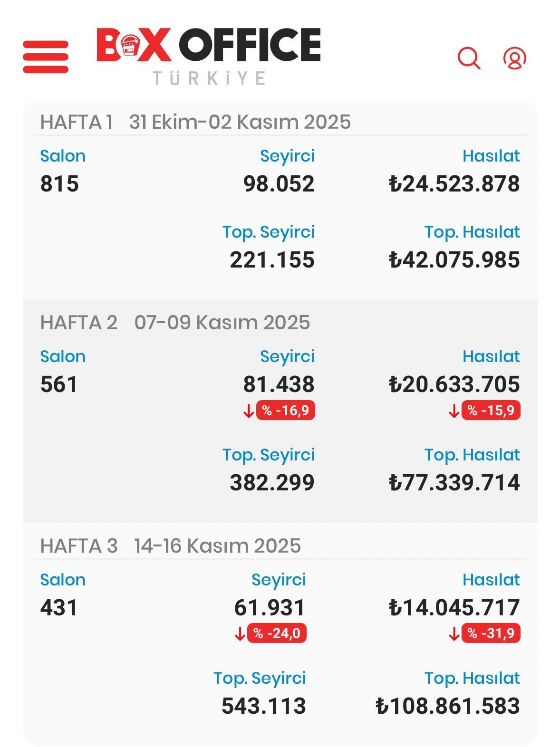This screenshot has height=747, width=560.
Task: Open the red hamburger menu
Action: (x=46, y=57)
